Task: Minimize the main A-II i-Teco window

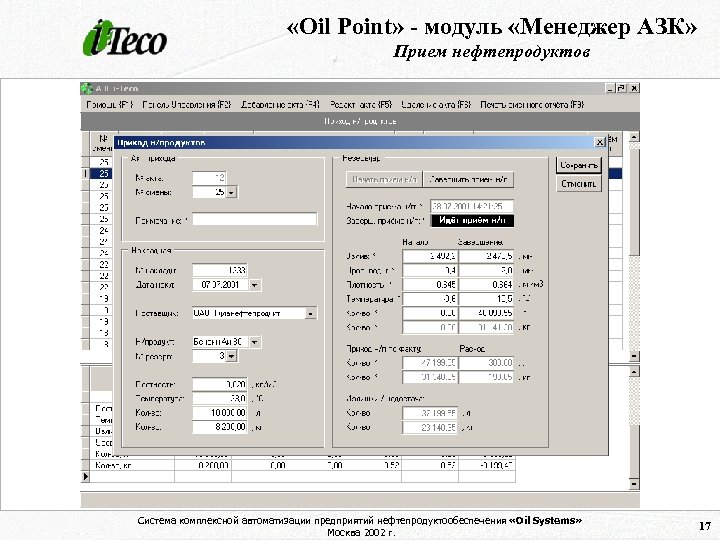Action: point(611,88)
